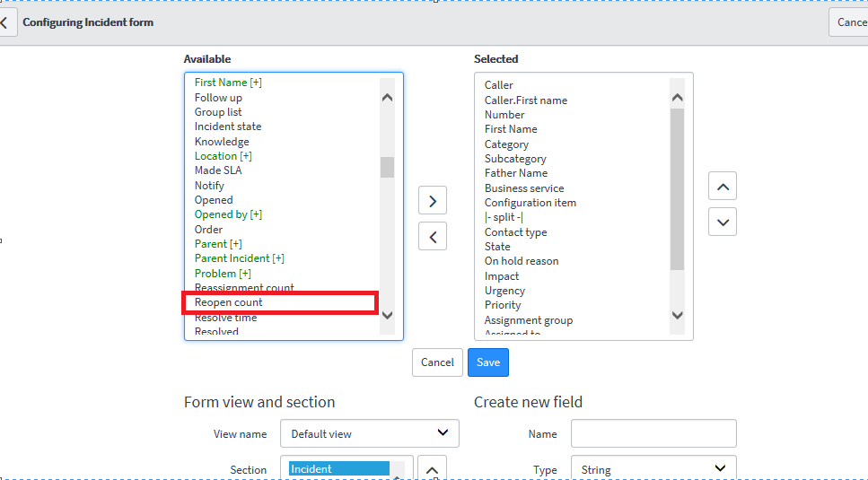The image size is (868, 480).
Task: Click Cancel button next to Save
Action: (437, 362)
